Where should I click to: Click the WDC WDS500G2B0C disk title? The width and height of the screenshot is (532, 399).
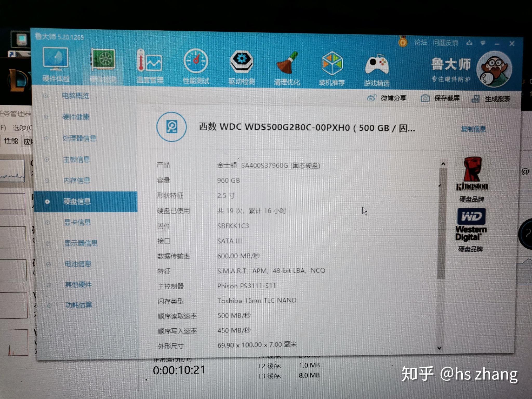coord(307,128)
